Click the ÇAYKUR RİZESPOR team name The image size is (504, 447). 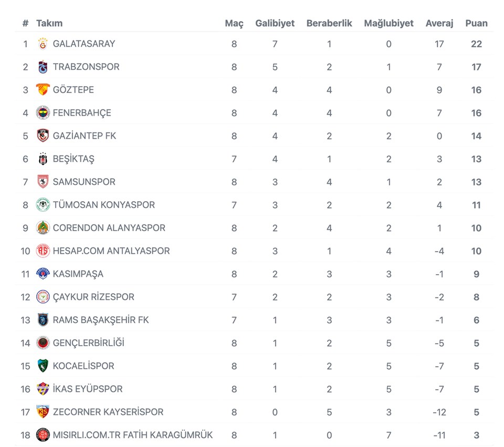point(93,297)
